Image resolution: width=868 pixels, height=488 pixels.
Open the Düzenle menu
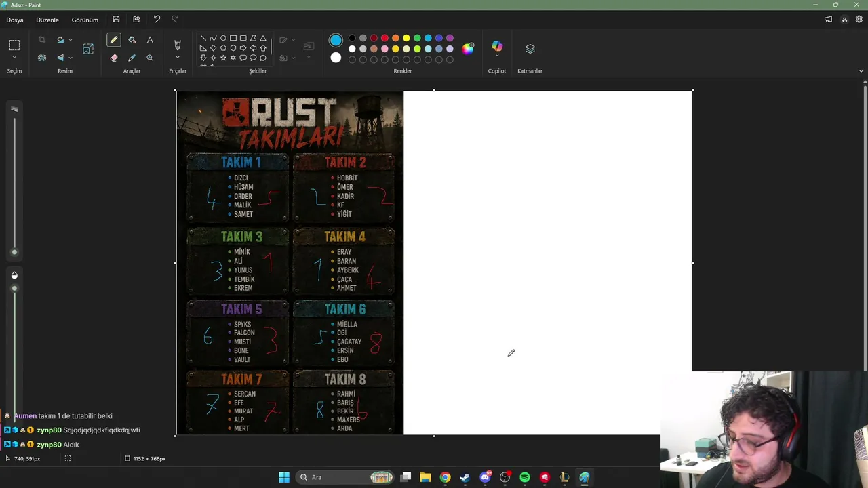click(47, 20)
